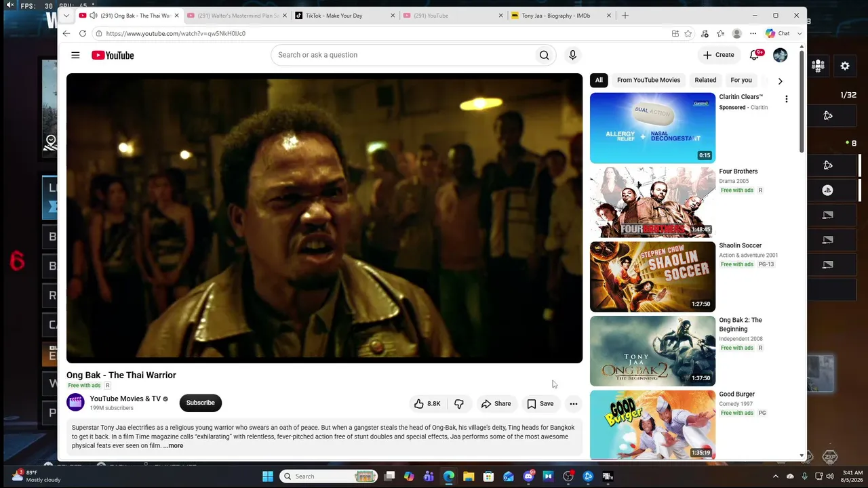This screenshot has height=488, width=868.
Task: Open Copilot Chat in browser toolbar
Action: click(x=778, y=33)
